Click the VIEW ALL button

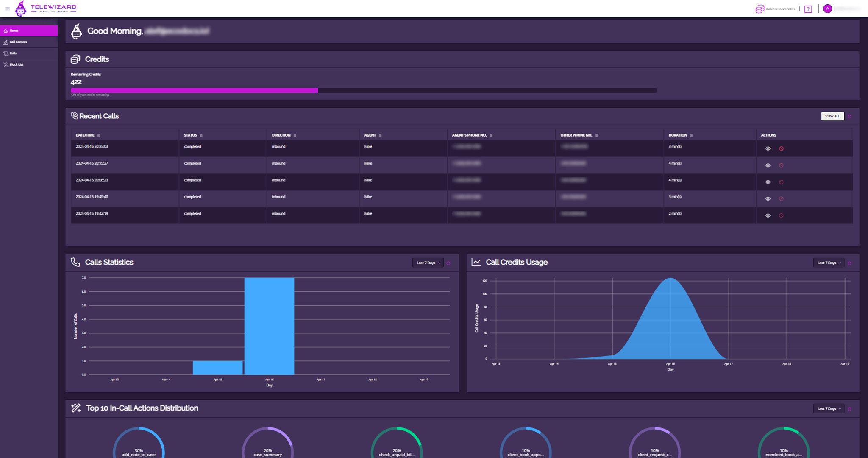(832, 116)
